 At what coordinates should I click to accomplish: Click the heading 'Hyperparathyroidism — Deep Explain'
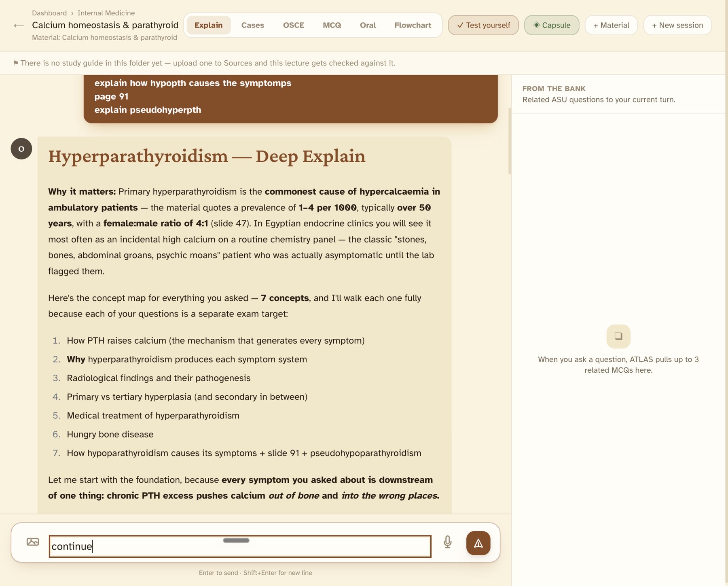point(207,156)
